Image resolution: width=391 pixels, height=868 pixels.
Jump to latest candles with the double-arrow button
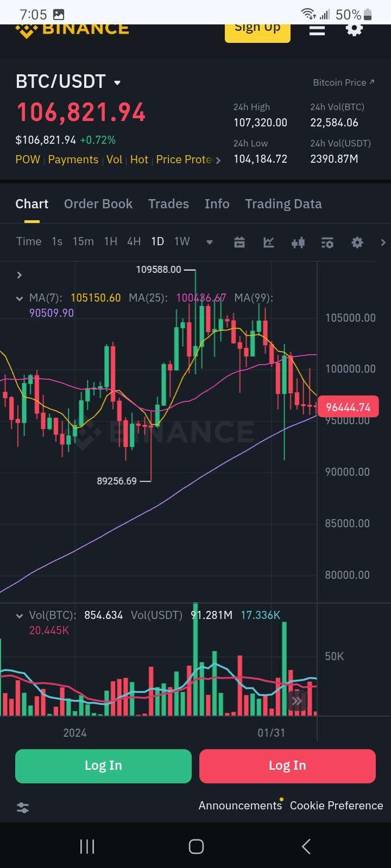click(x=297, y=701)
